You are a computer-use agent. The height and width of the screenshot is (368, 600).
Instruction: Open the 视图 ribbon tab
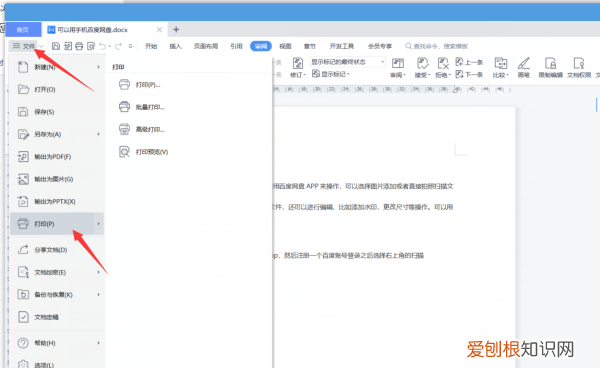pyautogui.click(x=285, y=46)
